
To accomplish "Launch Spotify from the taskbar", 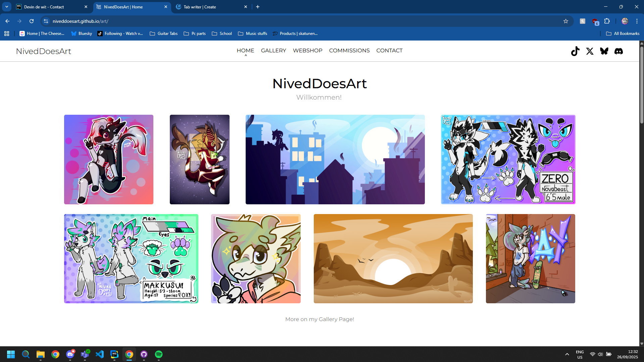I will 159,354.
